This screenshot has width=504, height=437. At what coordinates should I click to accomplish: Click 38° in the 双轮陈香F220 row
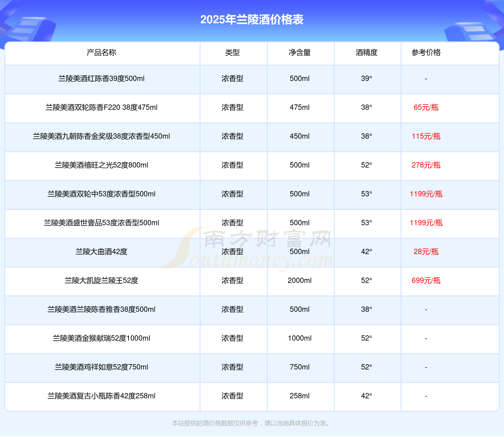pyautogui.click(x=367, y=107)
